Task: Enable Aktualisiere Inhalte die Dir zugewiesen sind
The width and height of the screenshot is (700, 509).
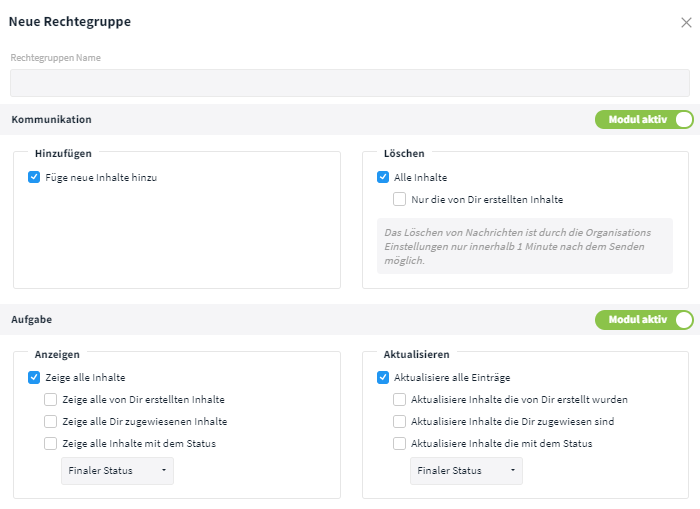Action: point(399,421)
